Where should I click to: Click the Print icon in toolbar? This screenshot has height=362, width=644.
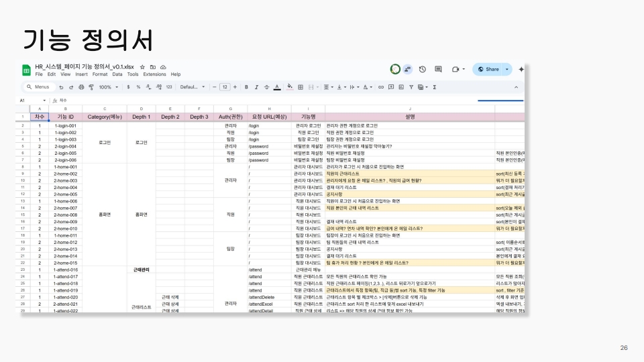click(81, 87)
